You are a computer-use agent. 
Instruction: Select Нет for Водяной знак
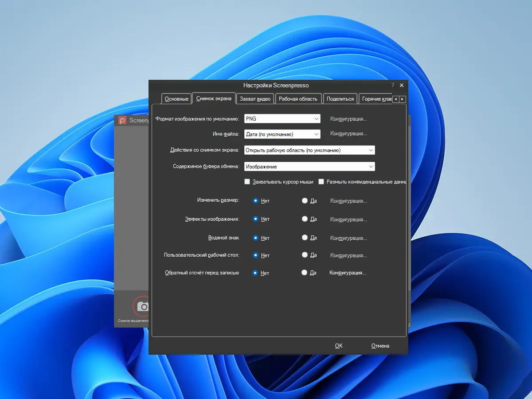pos(255,238)
